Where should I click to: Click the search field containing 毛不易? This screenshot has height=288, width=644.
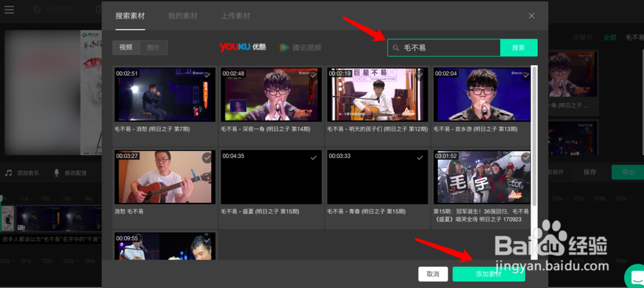[x=444, y=48]
